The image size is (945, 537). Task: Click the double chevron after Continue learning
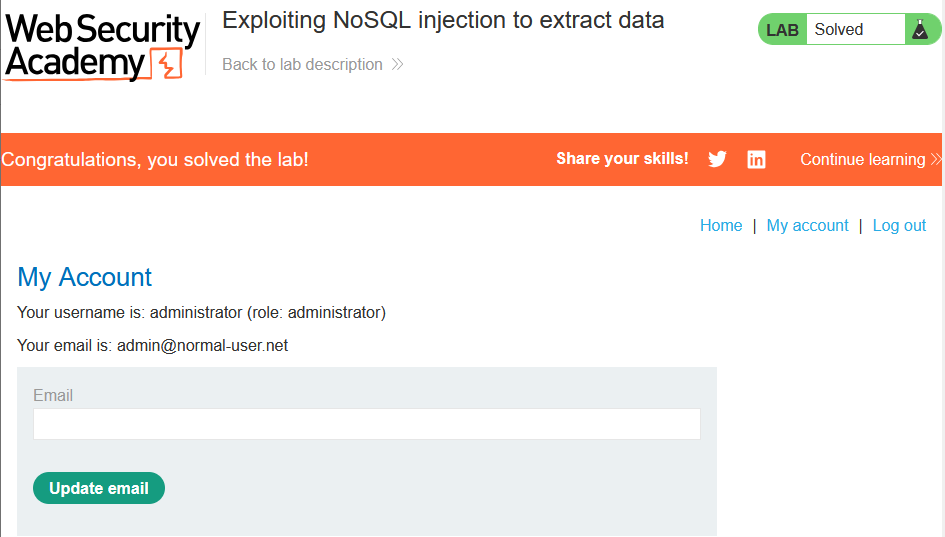pos(936,159)
